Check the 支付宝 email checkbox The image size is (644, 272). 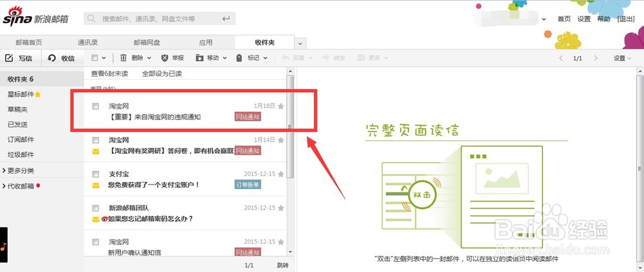coord(95,174)
